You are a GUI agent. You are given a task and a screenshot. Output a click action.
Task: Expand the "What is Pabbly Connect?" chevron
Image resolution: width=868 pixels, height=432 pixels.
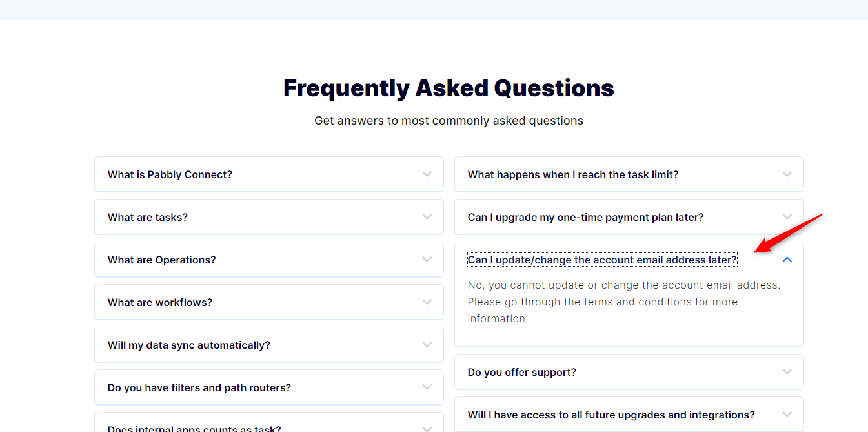427,174
